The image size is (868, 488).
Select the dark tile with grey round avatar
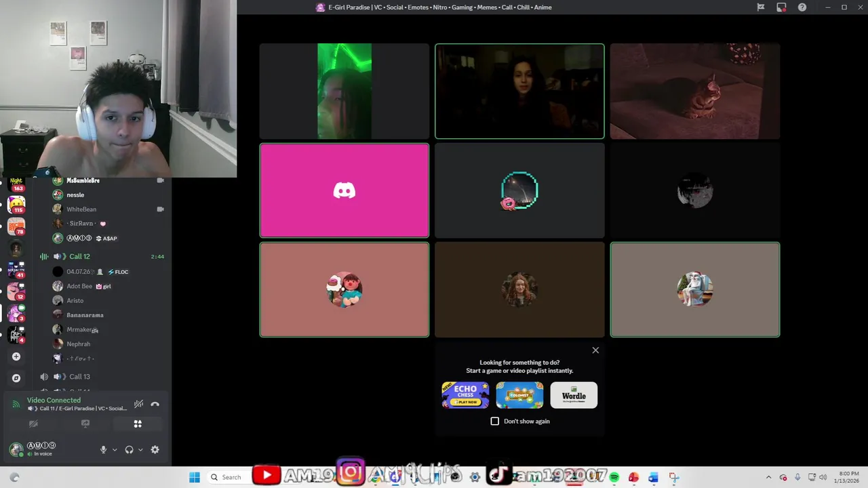pos(695,190)
